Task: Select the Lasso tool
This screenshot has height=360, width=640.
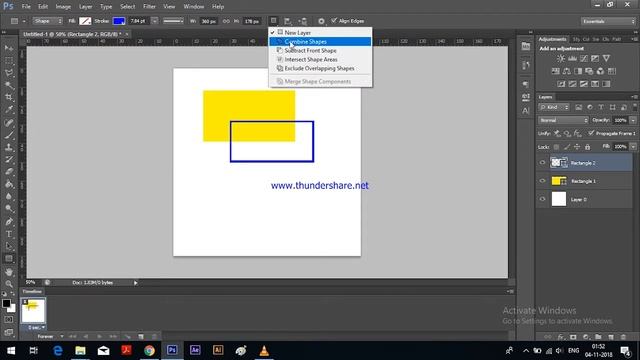Action: (x=9, y=73)
